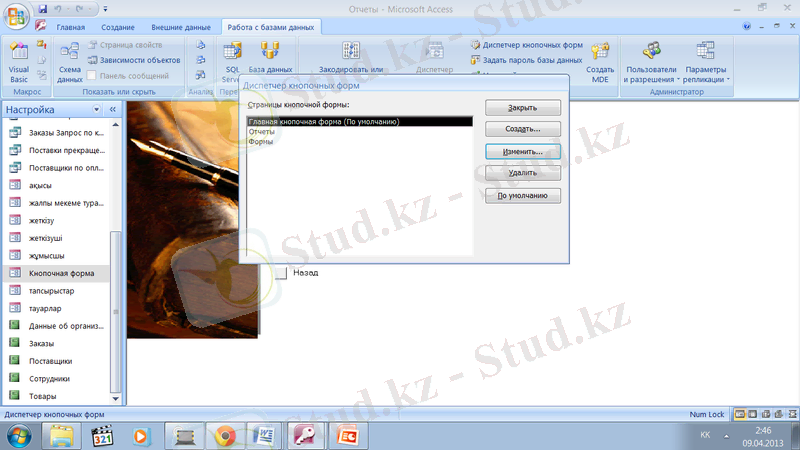Open File Explorer on taskbar
The height and width of the screenshot is (450, 800).
pyautogui.click(x=61, y=436)
